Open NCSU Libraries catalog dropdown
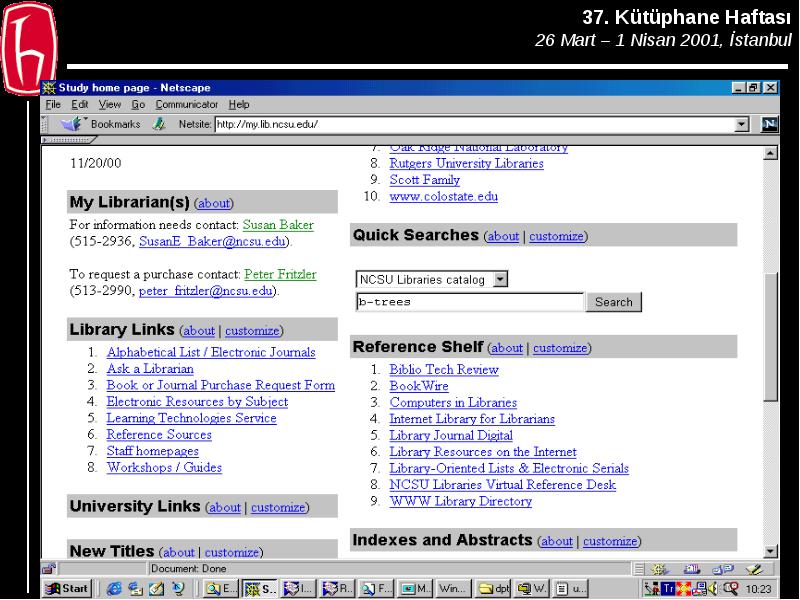Image resolution: width=800 pixels, height=600 pixels. coord(501,279)
